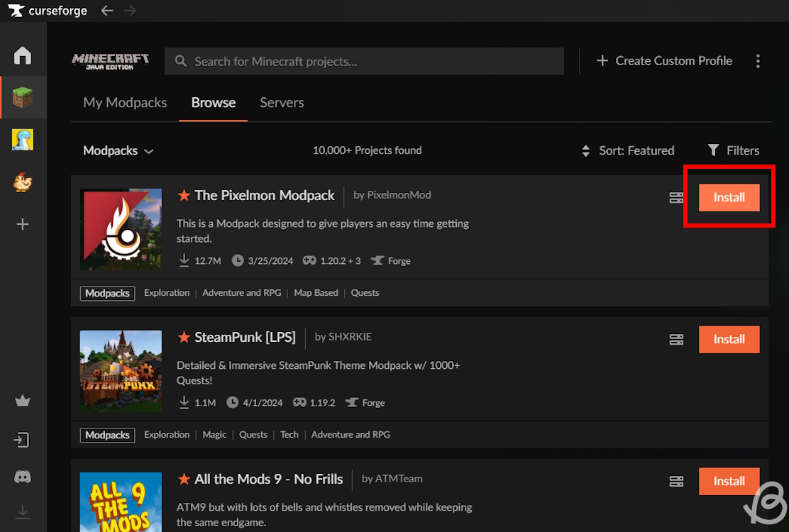
Task: Open the crown premium icon
Action: click(23, 401)
